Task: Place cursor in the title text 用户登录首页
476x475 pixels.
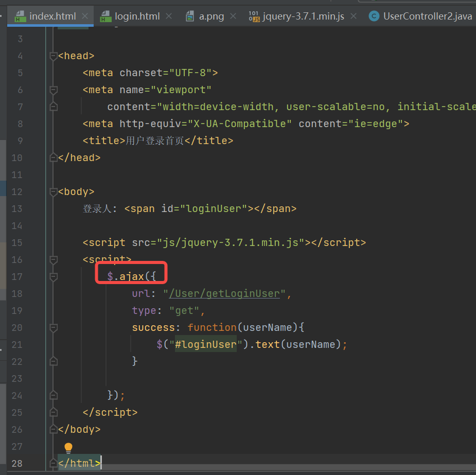Action: pyautogui.click(x=155, y=141)
